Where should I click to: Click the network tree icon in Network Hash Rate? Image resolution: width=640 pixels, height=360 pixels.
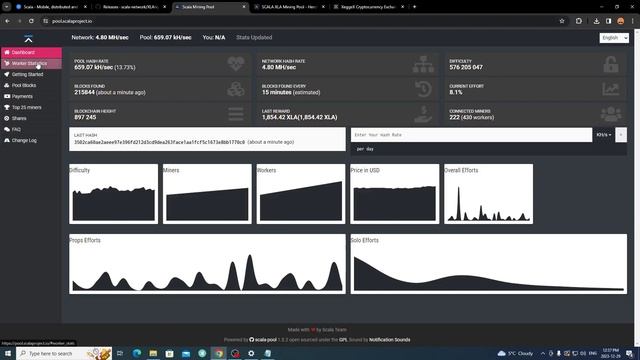(x=423, y=64)
